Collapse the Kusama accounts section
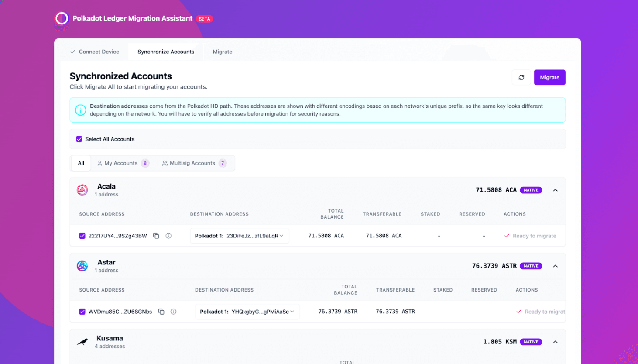Screen dimensions: 638x364 point(555,342)
